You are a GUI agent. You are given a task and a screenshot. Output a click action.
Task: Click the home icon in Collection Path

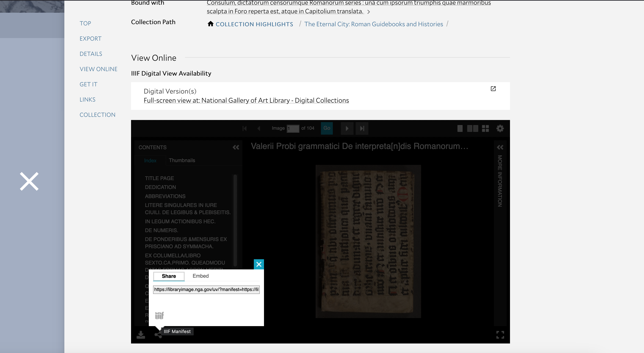[x=210, y=24]
